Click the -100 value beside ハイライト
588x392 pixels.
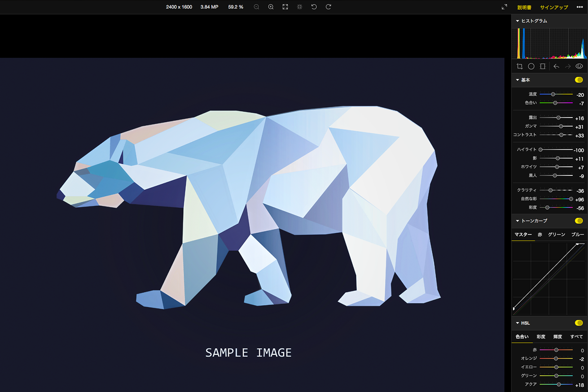(579, 150)
